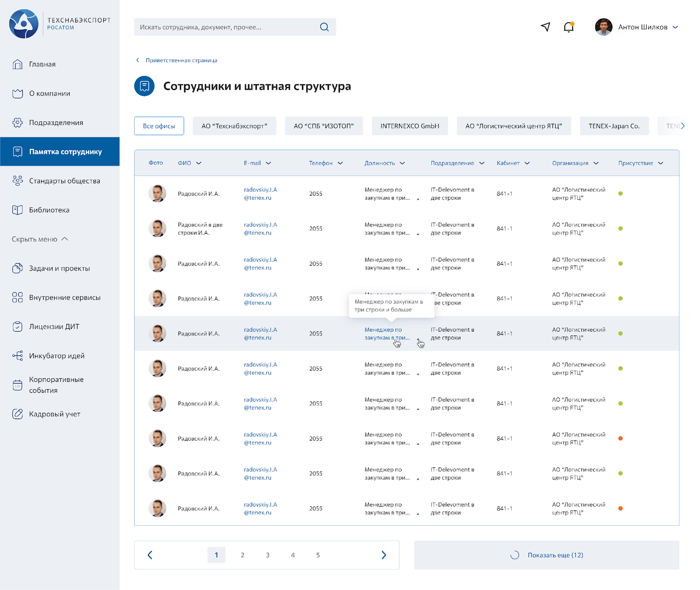700x590 pixels.
Task: Click the Инкубатор идей sidebar icon
Action: pyautogui.click(x=17, y=356)
